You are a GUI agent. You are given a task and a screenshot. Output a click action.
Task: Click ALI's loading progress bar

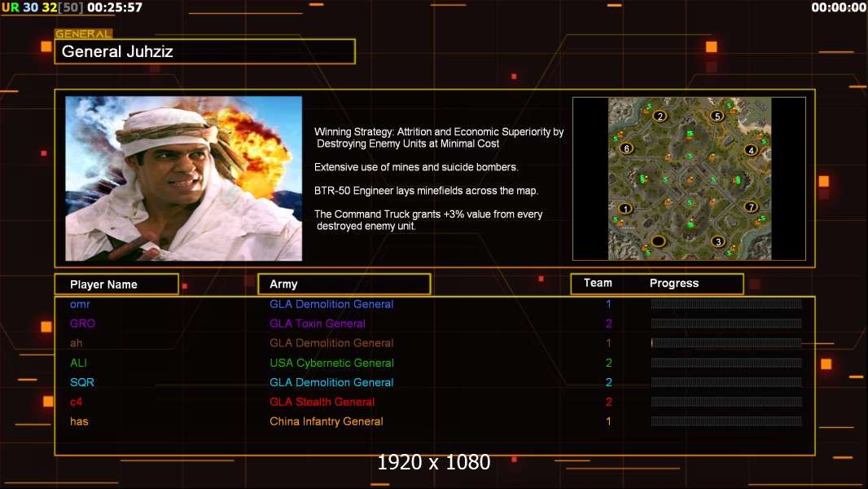point(726,363)
